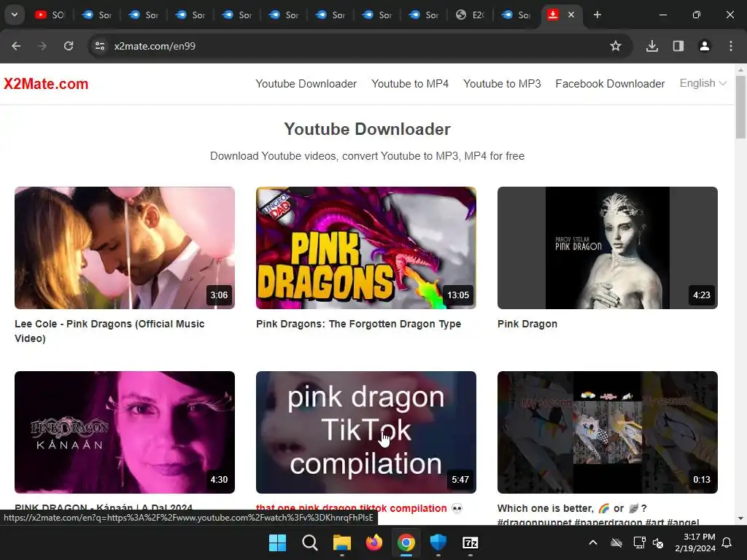The image size is (747, 560).
Task: Click the address bar URL x2mate.com/en99
Action: click(x=155, y=46)
